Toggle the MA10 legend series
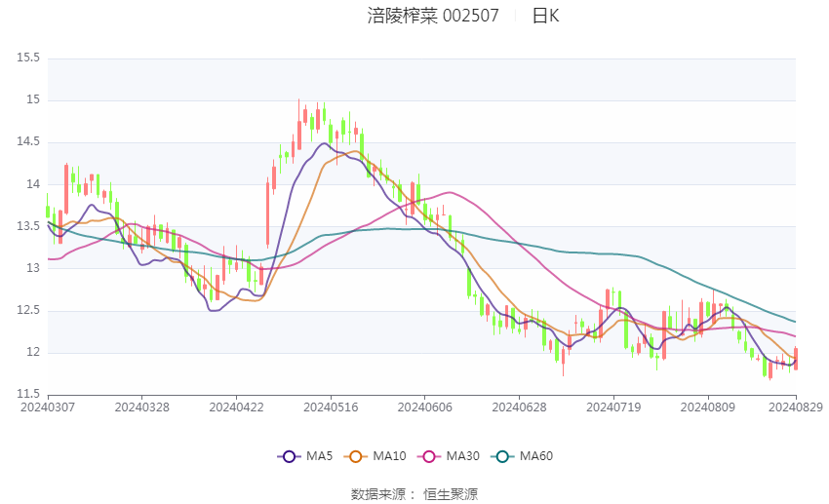 pyautogui.click(x=375, y=456)
